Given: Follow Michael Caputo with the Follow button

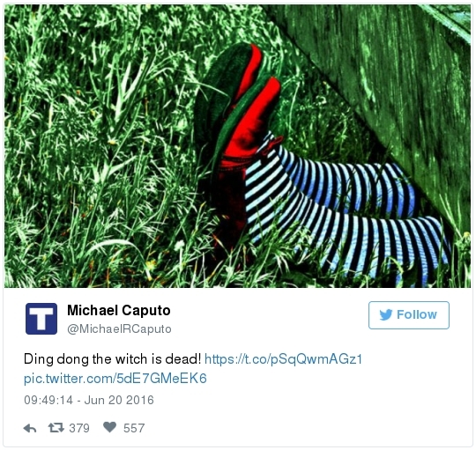Looking at the screenshot, I should (x=409, y=315).
